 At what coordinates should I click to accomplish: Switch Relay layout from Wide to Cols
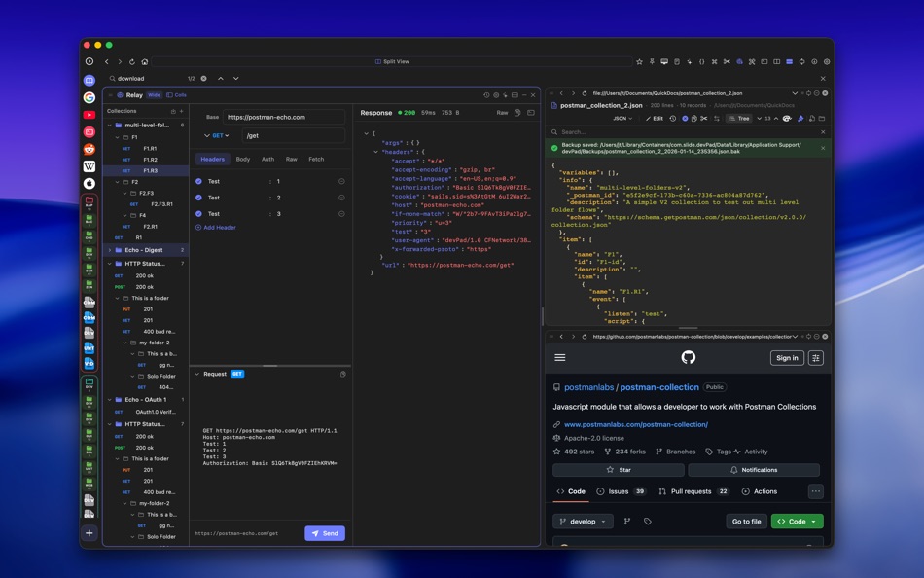pos(177,94)
